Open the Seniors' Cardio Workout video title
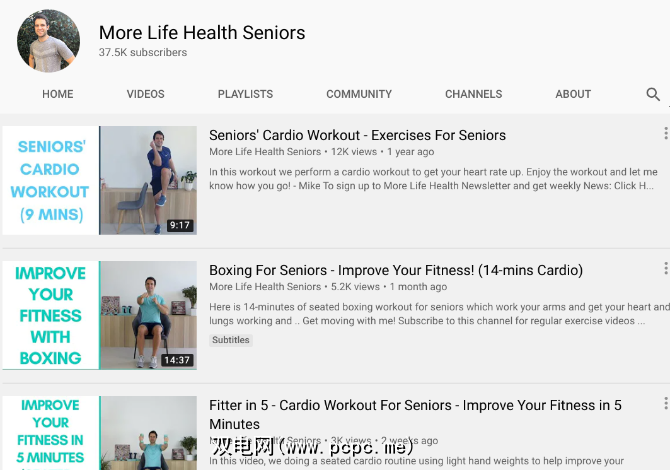This screenshot has width=670, height=470. point(357,135)
